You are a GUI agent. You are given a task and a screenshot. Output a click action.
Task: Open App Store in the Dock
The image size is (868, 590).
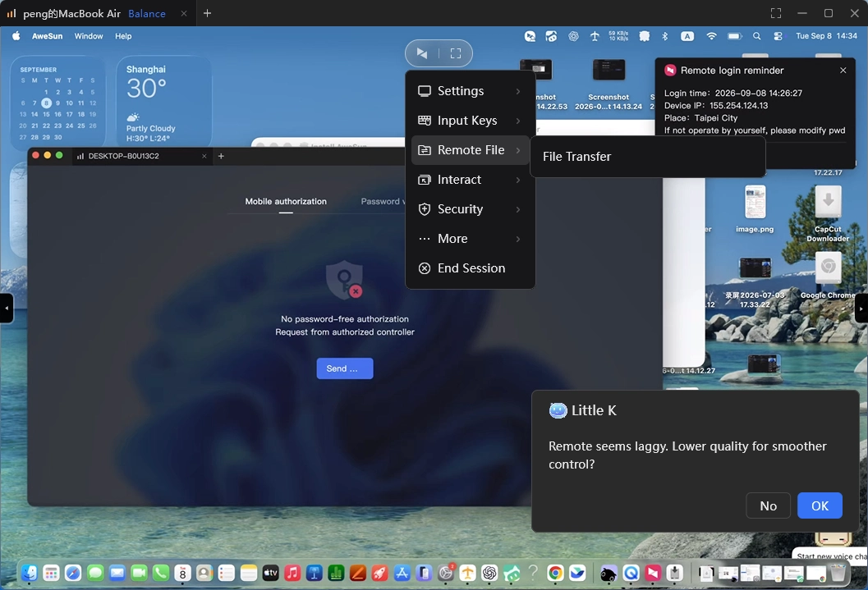pyautogui.click(x=402, y=574)
